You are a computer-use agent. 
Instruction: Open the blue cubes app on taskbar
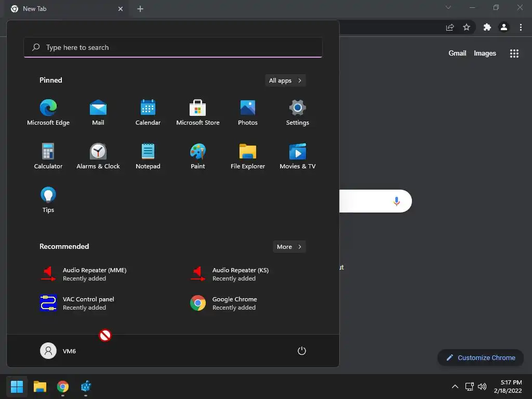tap(86, 387)
